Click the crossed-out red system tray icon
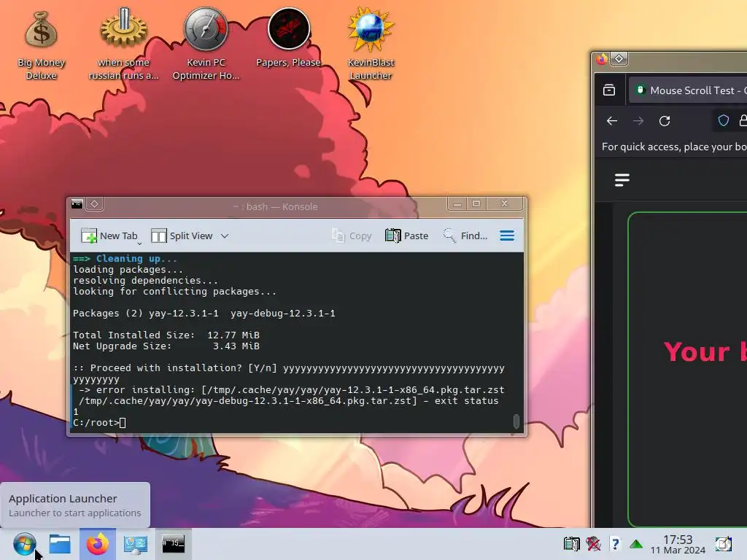Screen dimensions: 747x560 click(x=594, y=544)
